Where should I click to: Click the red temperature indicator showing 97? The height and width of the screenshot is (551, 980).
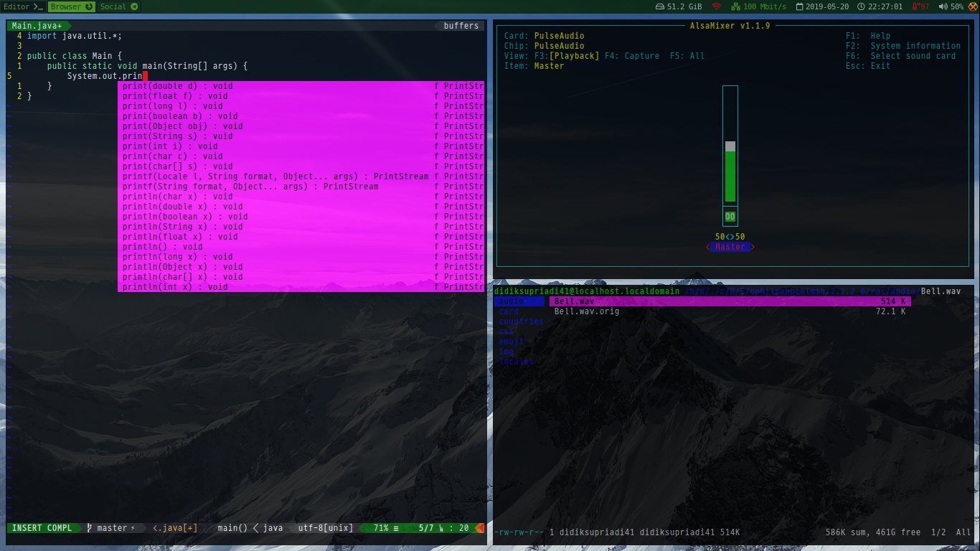pyautogui.click(x=920, y=6)
